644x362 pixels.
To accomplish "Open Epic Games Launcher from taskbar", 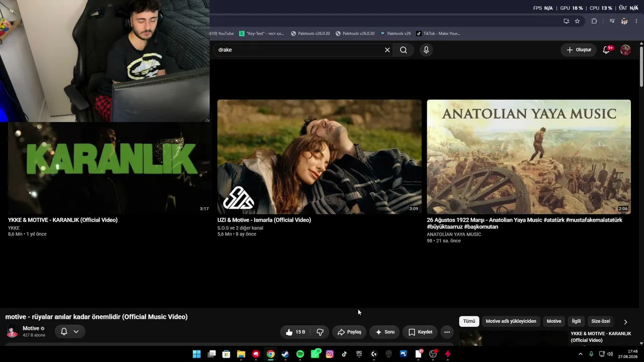I will 359,354.
